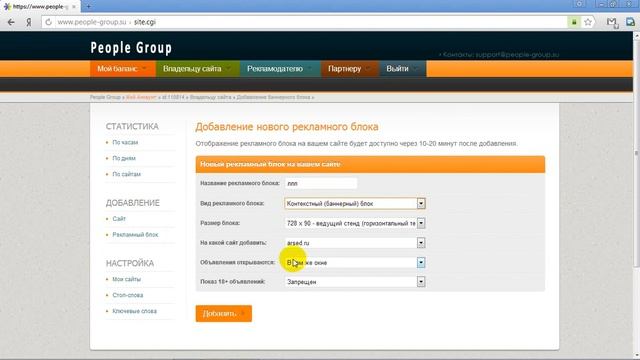The width and height of the screenshot is (640, 360).
Task: Click the People Group logo
Action: point(131,48)
